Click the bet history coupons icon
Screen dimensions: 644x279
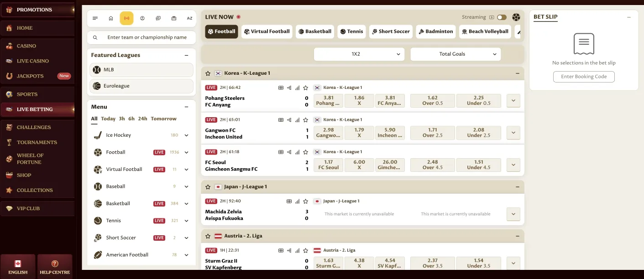tap(158, 18)
